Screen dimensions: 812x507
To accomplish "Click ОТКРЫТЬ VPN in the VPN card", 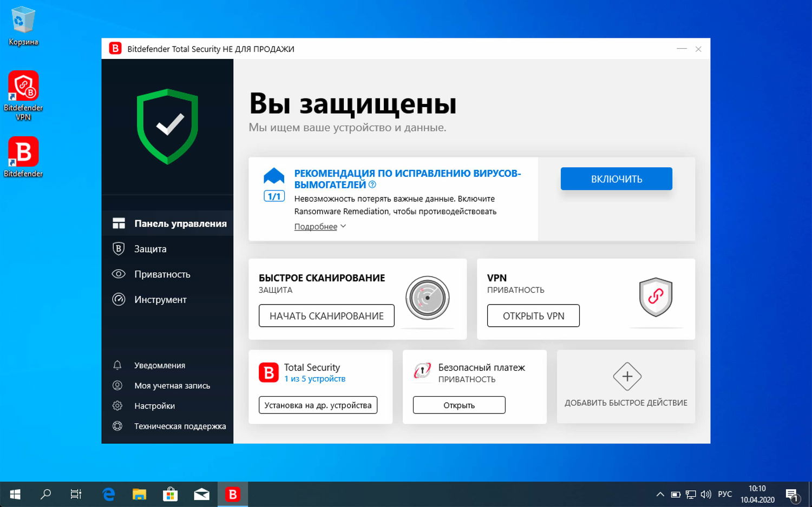I will 533,315.
